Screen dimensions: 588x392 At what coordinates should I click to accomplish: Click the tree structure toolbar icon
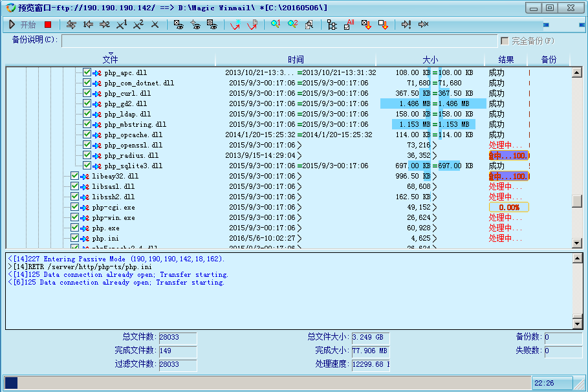click(x=332, y=25)
